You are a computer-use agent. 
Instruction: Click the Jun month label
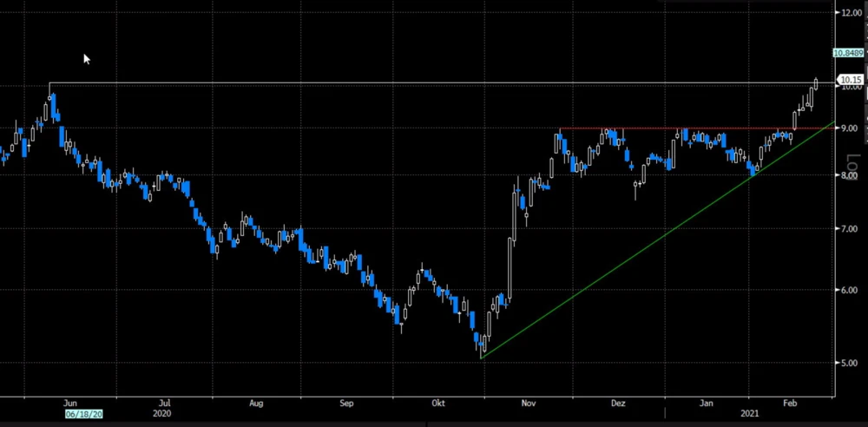71,404
